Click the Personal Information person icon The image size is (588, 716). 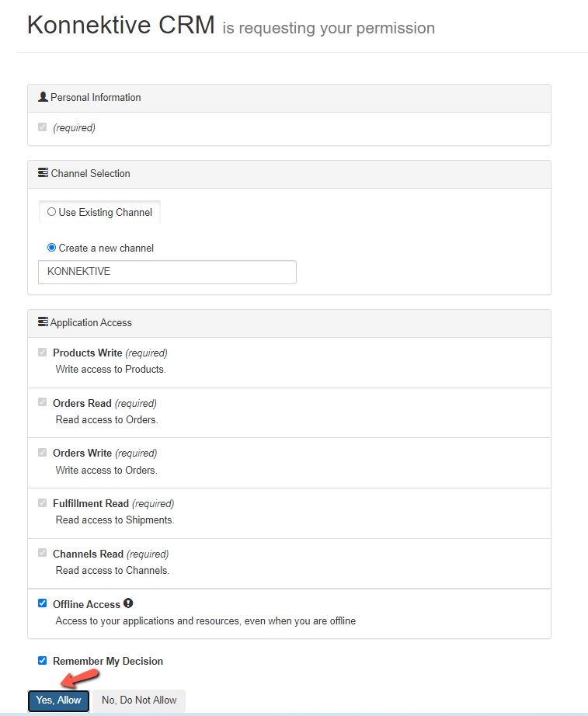click(x=43, y=97)
